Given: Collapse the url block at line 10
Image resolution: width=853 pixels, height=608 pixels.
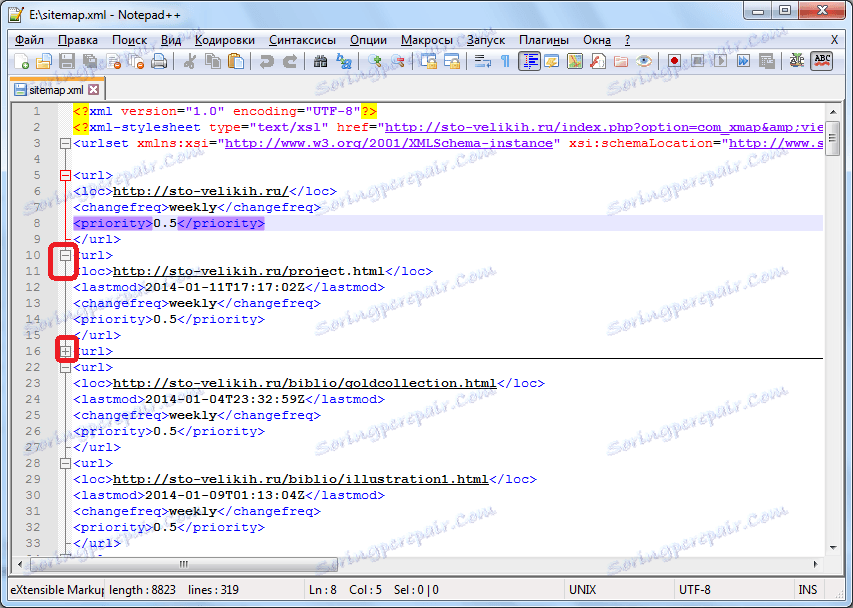Looking at the screenshot, I should coord(64,257).
